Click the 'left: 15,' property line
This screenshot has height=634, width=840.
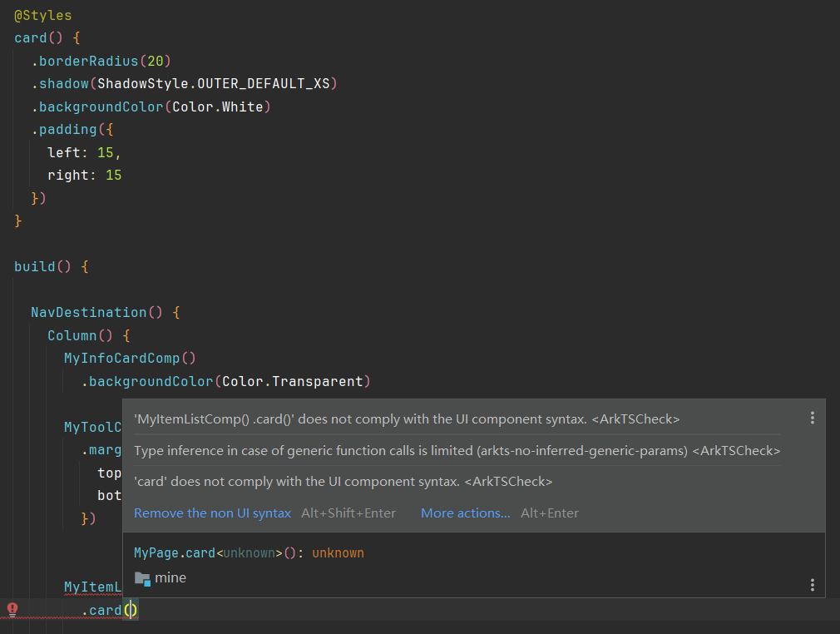coord(84,153)
